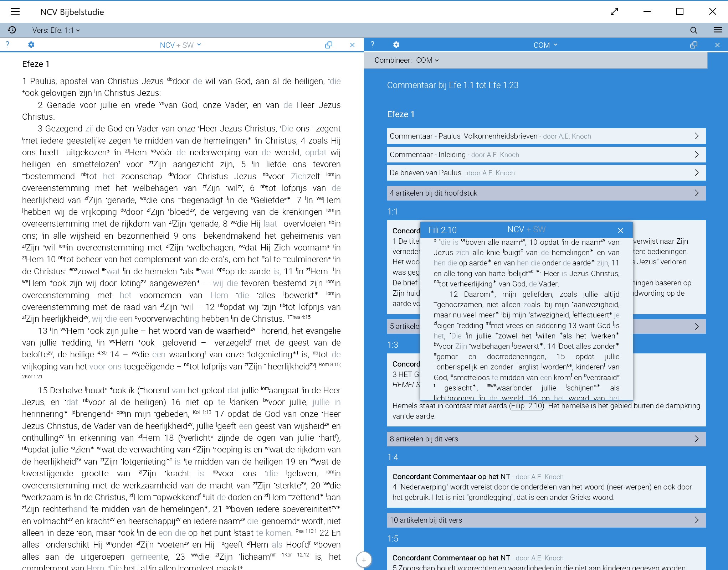Screen dimensions: 728x570
Task: Pop out the COM panel window
Action: tap(693, 45)
